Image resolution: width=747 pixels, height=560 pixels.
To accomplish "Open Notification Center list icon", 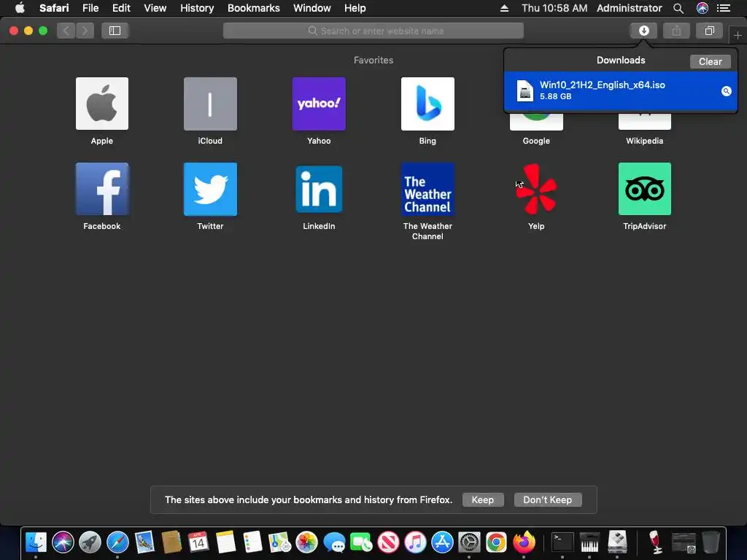I will pyautogui.click(x=724, y=8).
